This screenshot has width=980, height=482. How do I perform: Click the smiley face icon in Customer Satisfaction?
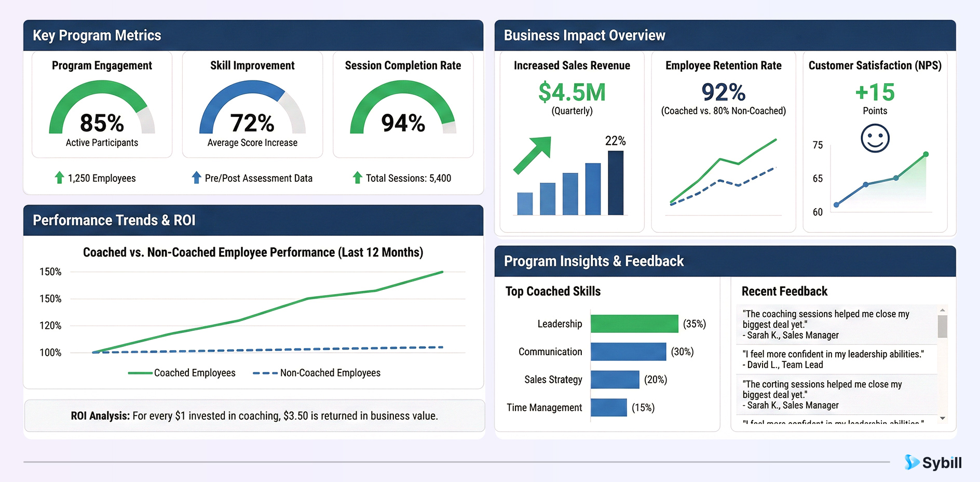tap(875, 138)
